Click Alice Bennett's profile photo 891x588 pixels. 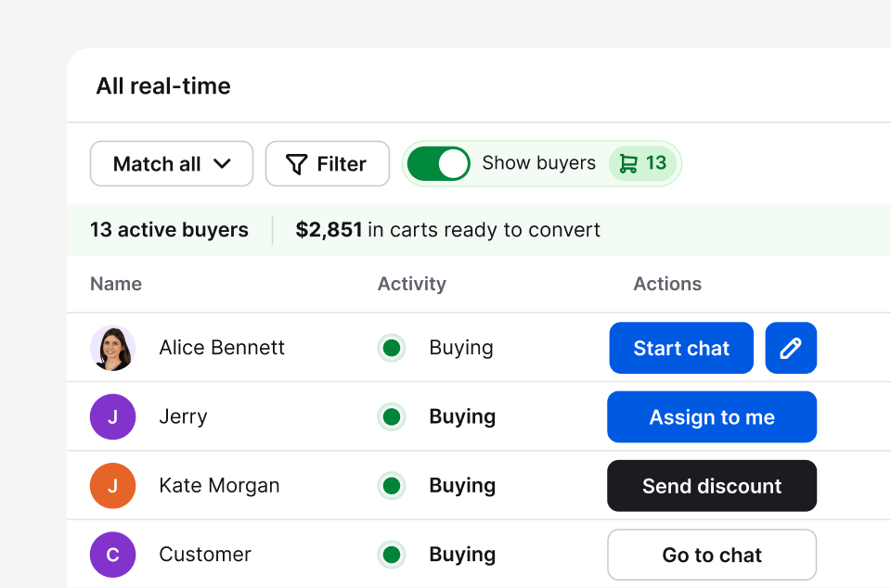(112, 348)
